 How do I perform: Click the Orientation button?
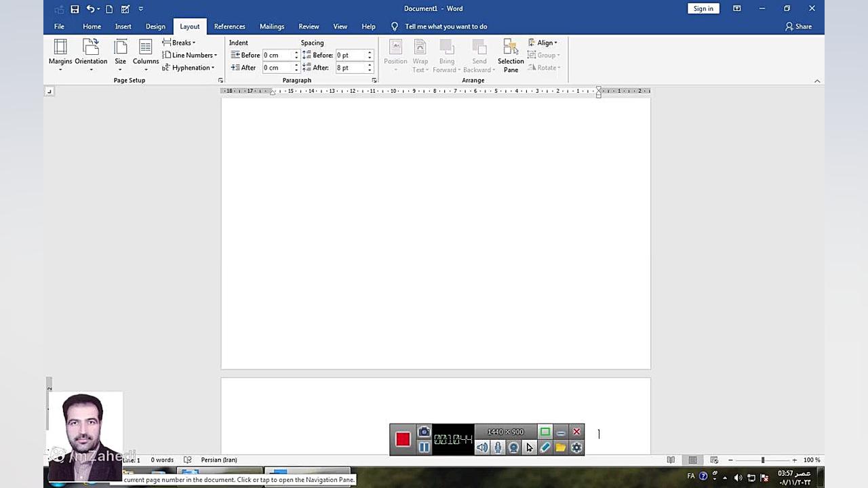(91, 54)
